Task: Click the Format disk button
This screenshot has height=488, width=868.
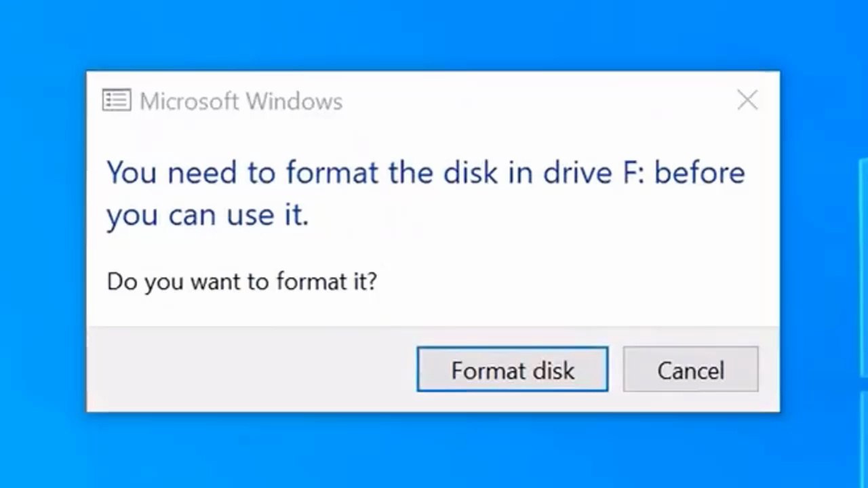Action: (512, 370)
